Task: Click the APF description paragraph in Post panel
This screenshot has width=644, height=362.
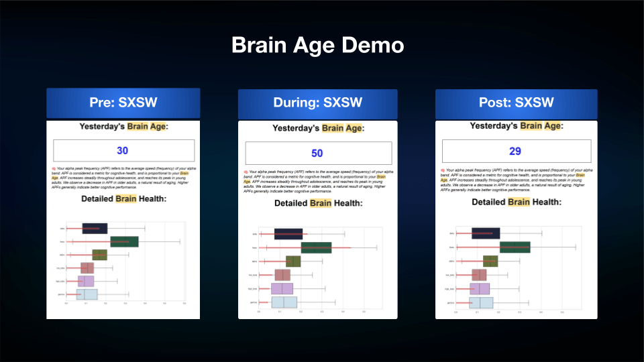Action: pyautogui.click(x=517, y=180)
